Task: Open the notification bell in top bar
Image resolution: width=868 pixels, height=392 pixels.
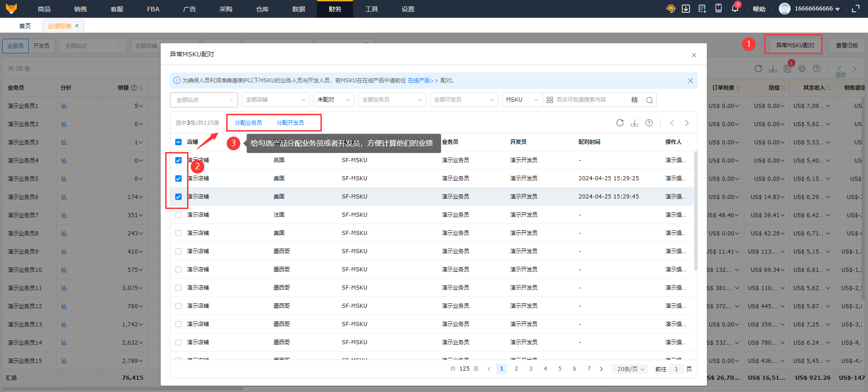Action: coord(735,9)
